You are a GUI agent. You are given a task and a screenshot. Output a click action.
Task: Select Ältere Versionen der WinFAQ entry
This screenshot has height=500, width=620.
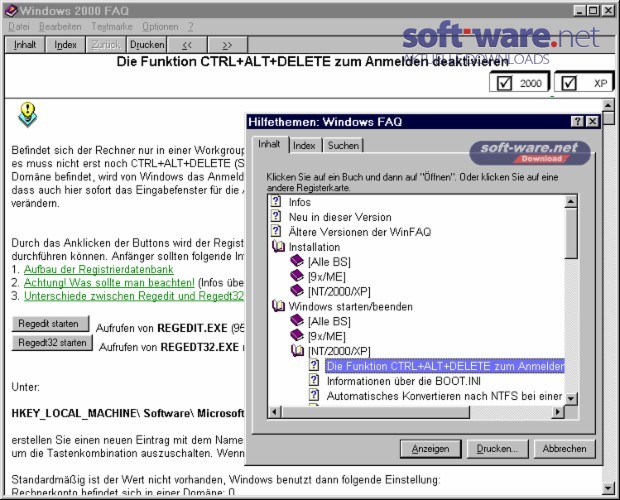[360, 232]
